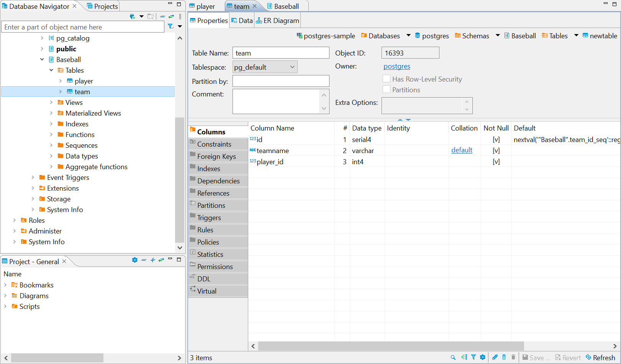Click the Refresh button
This screenshot has height=364, width=621.
pos(600,357)
